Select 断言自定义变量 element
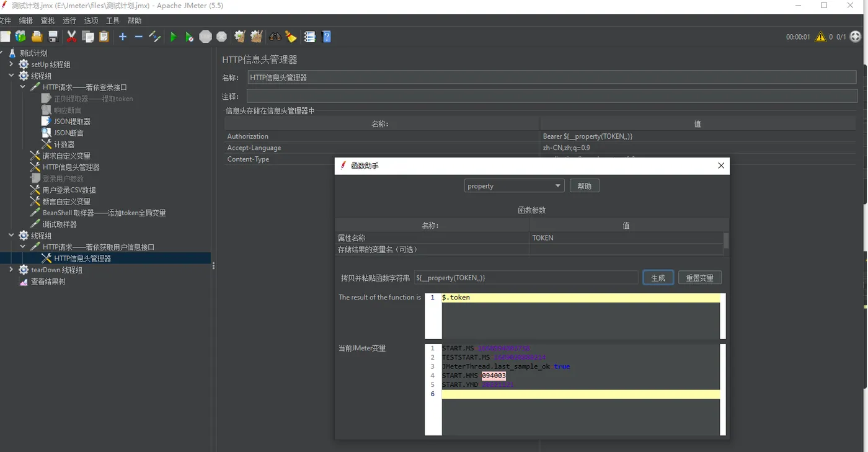Viewport: 868px width, 452px height. [66, 202]
